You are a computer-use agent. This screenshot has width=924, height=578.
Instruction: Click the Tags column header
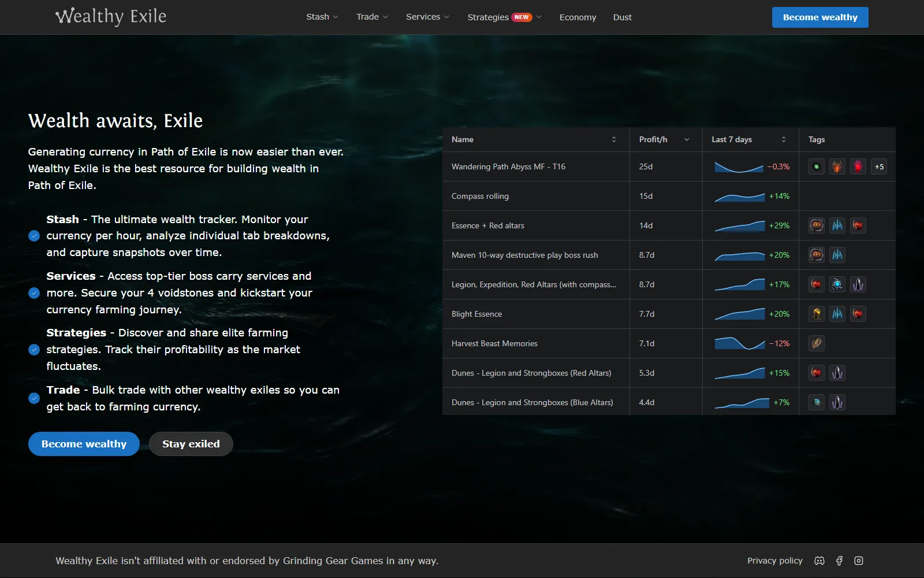[847, 139]
